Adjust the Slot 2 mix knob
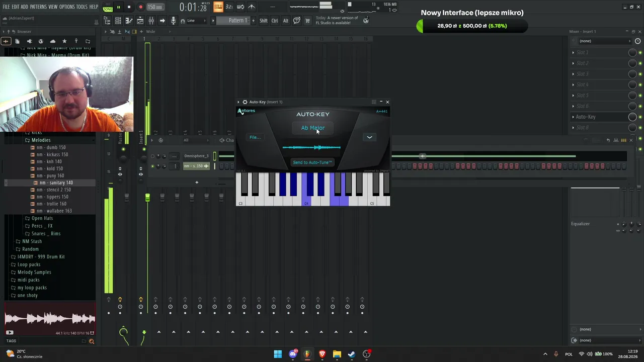Viewport: 644px width, 362px height. [632, 63]
